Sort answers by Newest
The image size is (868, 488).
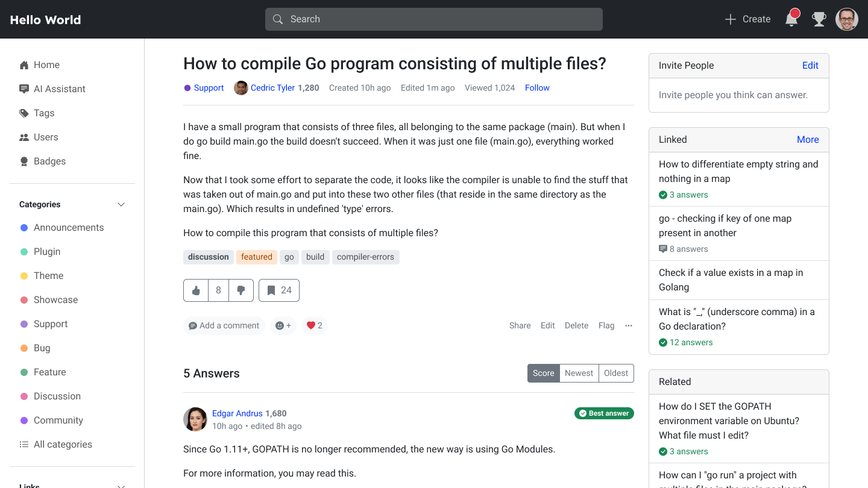click(x=579, y=373)
